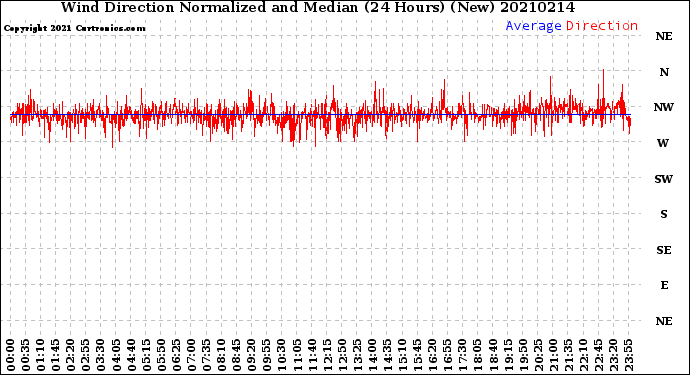This screenshot has height=375, width=690.
Task: Click the 20:25 time label
Action: tap(538, 355)
